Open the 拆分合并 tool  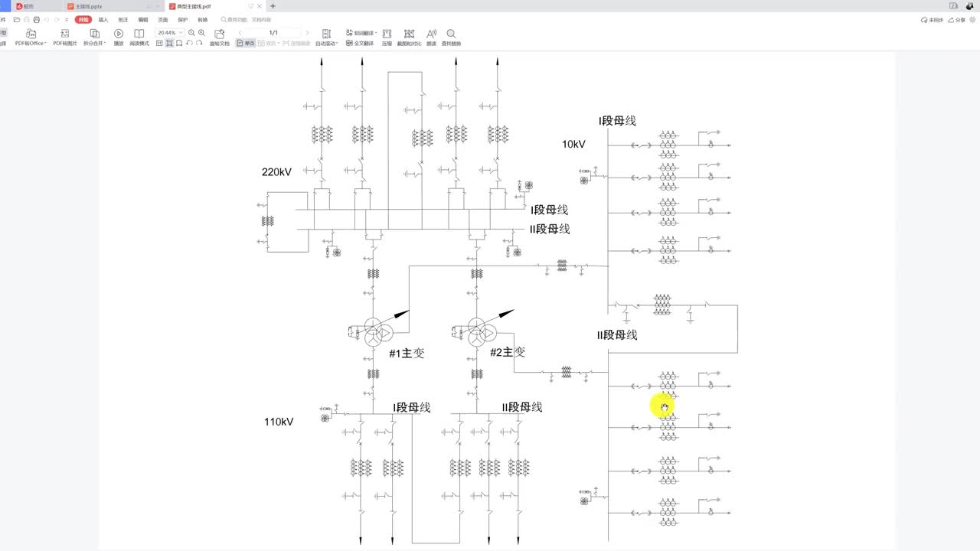tap(94, 37)
